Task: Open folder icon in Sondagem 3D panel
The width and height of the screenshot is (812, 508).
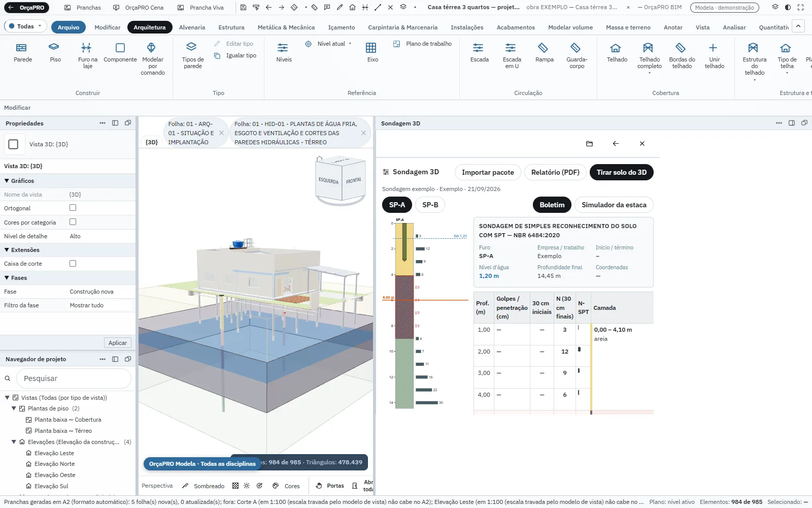Action: point(589,144)
